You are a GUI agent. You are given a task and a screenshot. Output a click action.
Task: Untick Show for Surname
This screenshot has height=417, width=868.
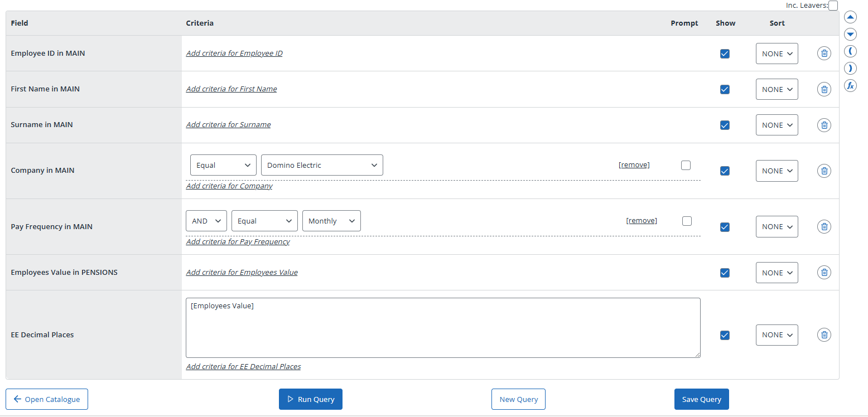point(725,125)
